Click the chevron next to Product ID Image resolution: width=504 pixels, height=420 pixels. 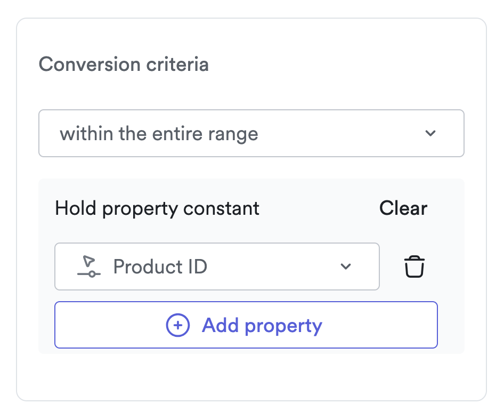(x=346, y=266)
